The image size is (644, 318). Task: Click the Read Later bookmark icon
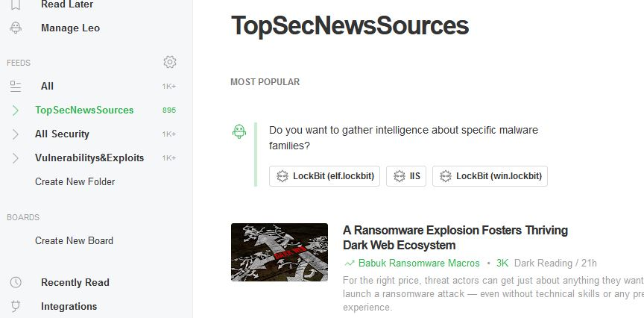[15, 4]
